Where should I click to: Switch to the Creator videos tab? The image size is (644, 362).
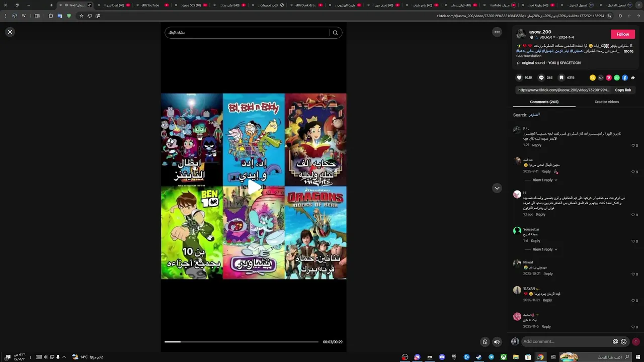click(607, 102)
